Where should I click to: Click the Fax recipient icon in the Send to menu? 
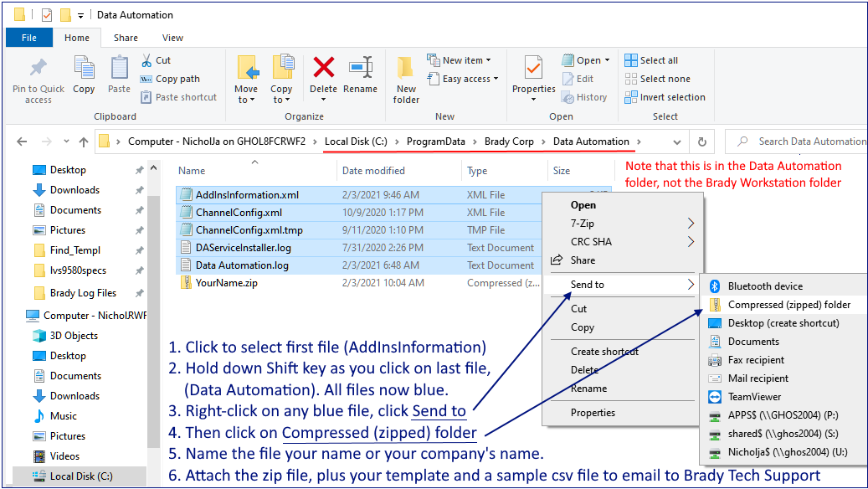point(715,360)
